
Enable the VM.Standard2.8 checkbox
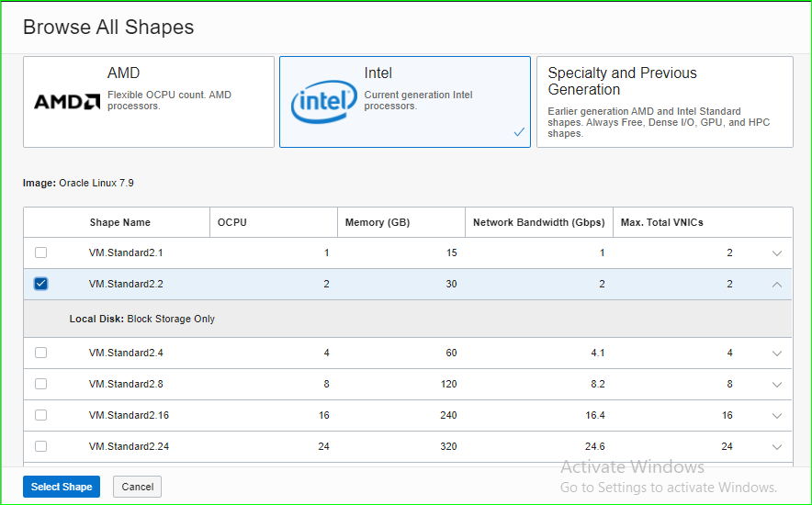[40, 384]
